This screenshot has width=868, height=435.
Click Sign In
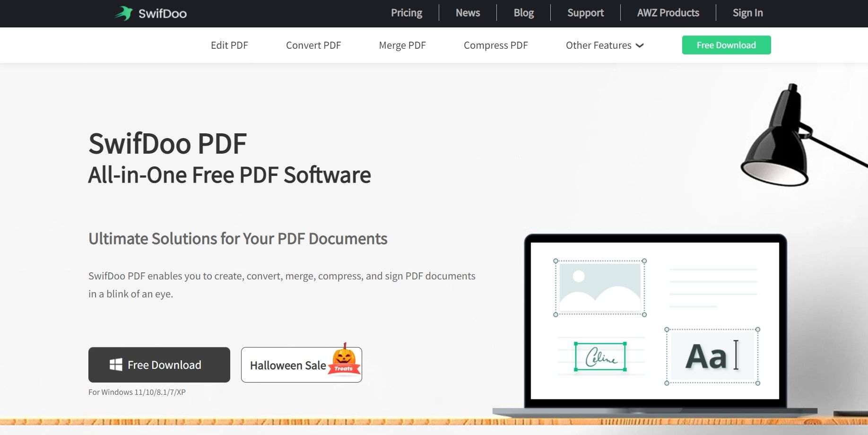(x=747, y=13)
